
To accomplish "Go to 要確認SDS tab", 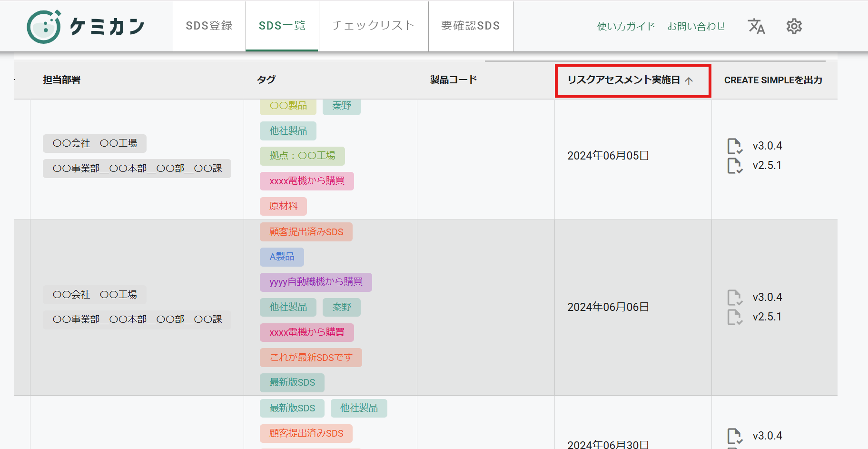I will (471, 26).
